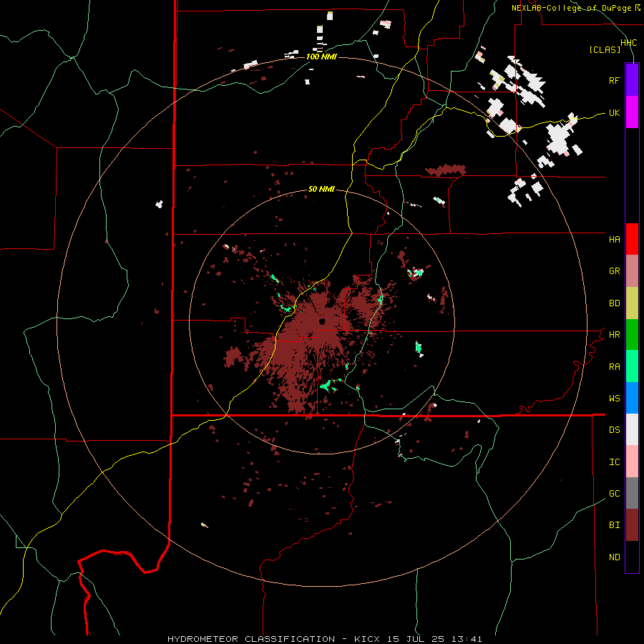The height and width of the screenshot is (644, 644).
Task: Click the HR green legend swatch
Action: [632, 335]
